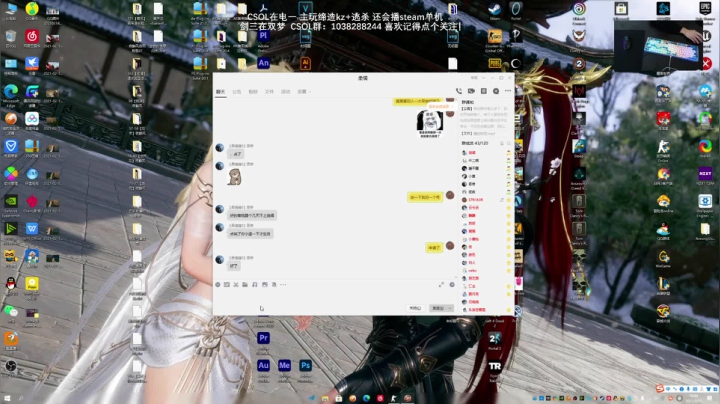Start a video call in the chat window
720x404 pixels.
[471, 91]
